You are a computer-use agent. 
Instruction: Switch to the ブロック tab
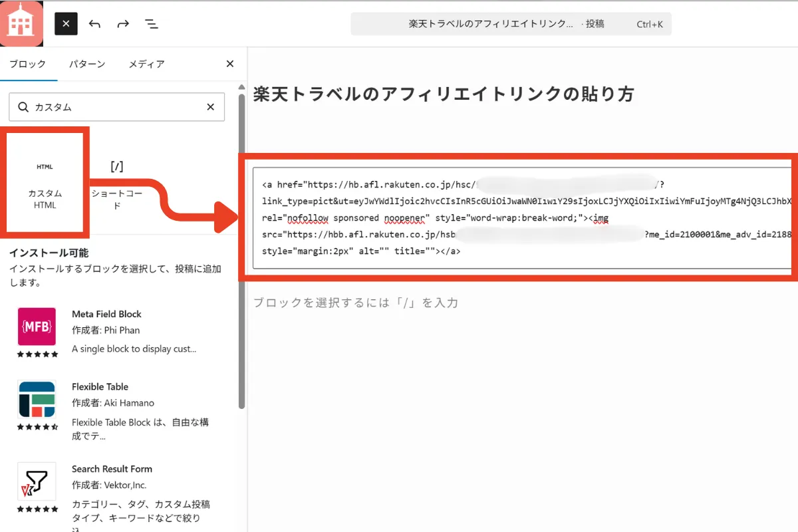click(x=28, y=64)
